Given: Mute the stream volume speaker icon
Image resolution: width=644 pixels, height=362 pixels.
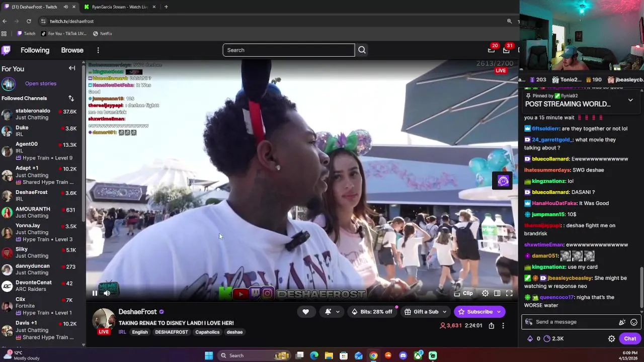Looking at the screenshot, I should [107, 294].
